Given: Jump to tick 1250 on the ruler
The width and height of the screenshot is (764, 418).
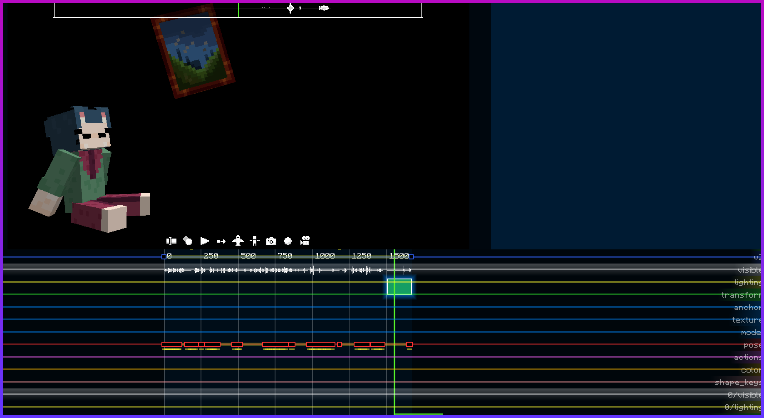Looking at the screenshot, I should 362,256.
